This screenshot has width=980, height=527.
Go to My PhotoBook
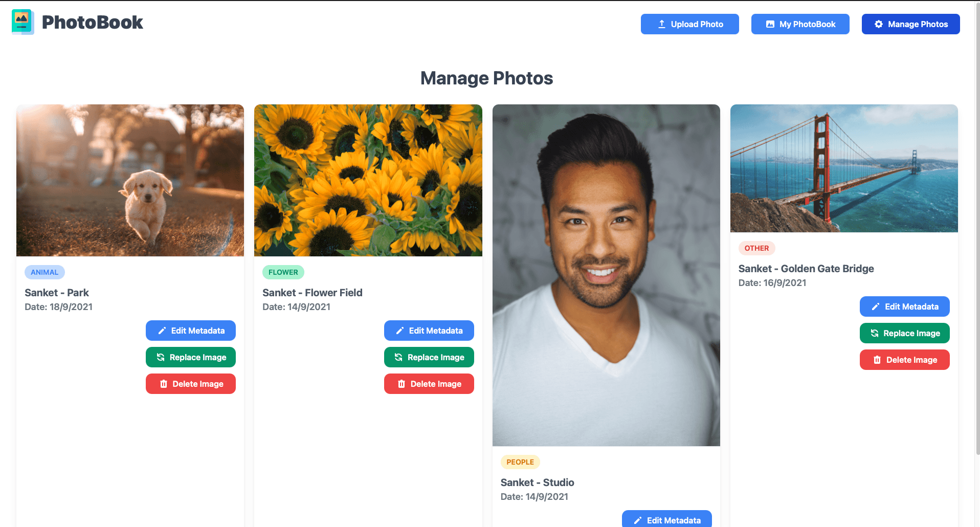[800, 24]
